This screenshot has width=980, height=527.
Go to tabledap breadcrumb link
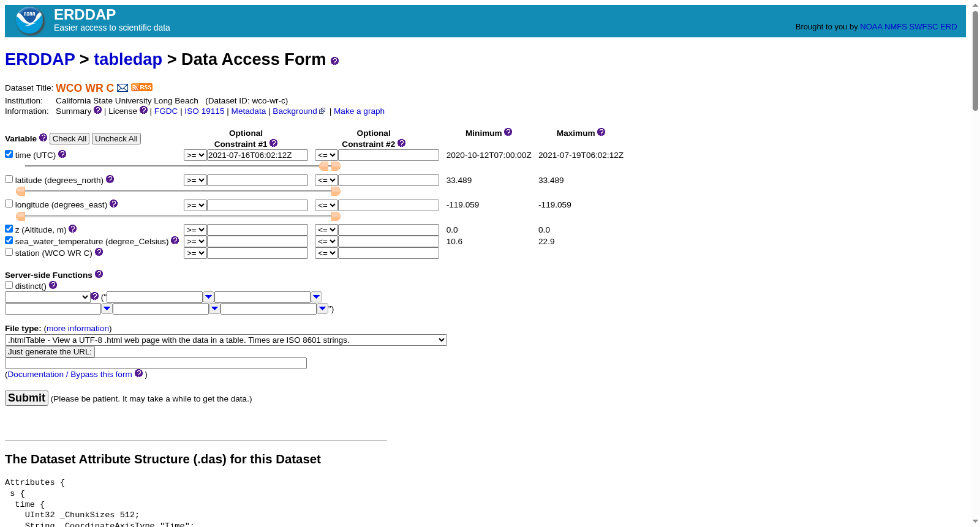128,59
